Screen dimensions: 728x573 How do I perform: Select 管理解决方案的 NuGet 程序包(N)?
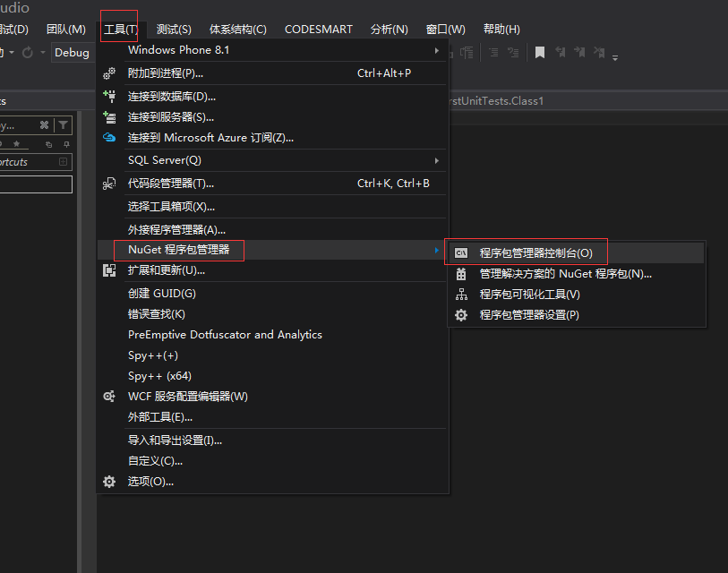click(565, 274)
